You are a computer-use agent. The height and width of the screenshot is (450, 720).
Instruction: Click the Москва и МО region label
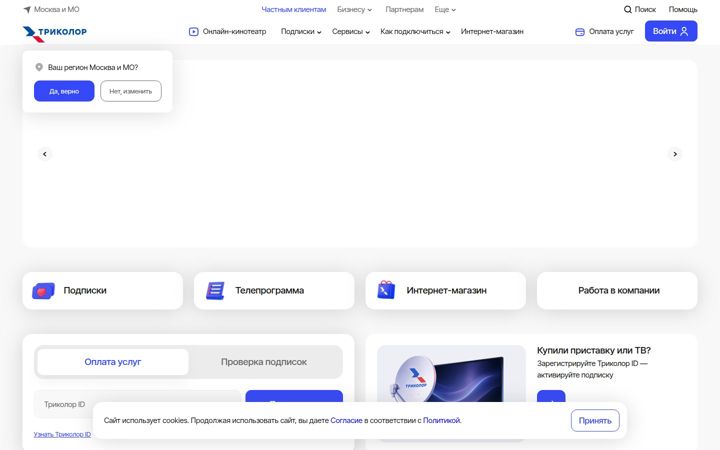tap(56, 9)
